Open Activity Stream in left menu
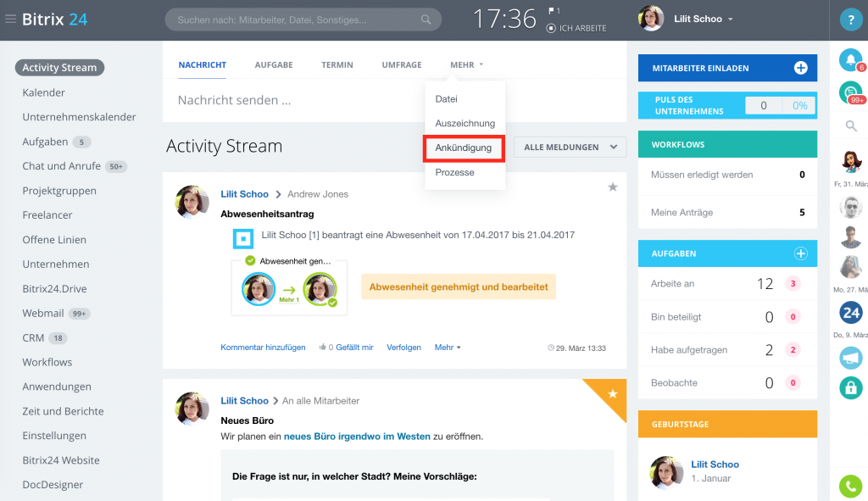 [59, 68]
